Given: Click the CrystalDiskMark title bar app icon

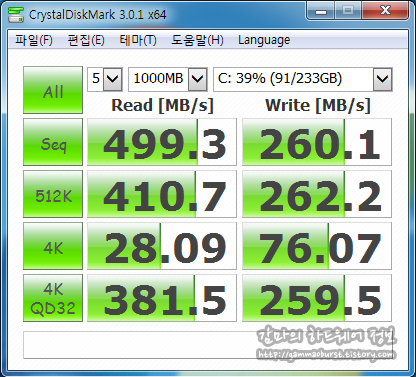Looking at the screenshot, I should [16, 14].
